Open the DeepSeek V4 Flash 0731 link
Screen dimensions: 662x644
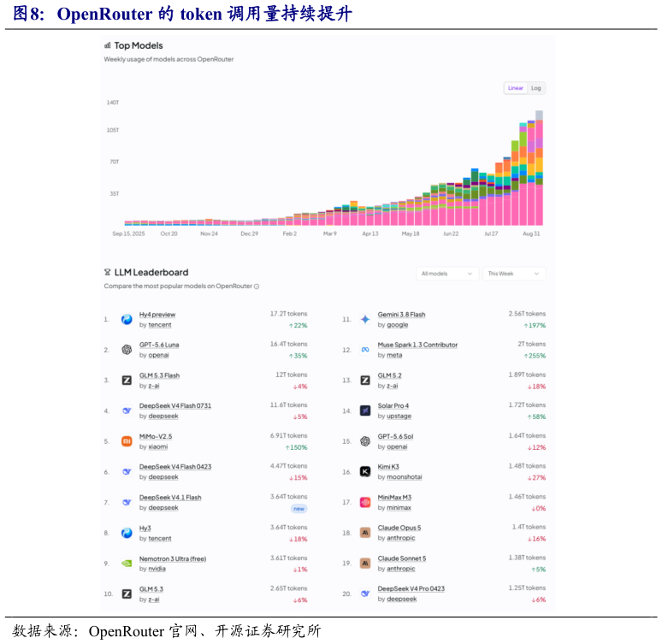pos(175,406)
